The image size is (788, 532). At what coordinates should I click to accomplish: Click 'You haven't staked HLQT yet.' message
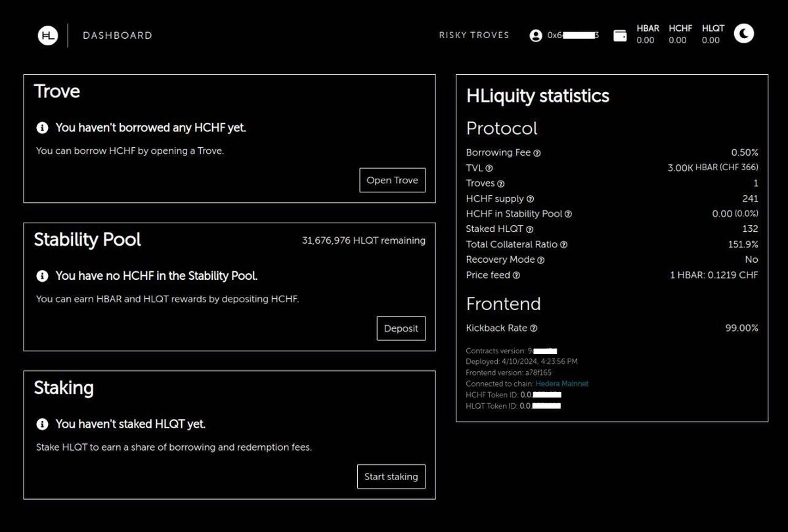tap(130, 424)
